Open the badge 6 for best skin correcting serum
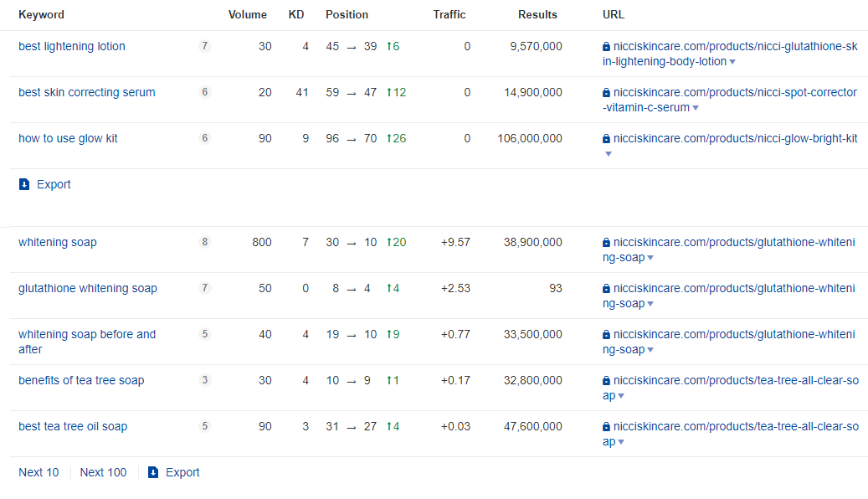The image size is (868, 499). pos(205,92)
